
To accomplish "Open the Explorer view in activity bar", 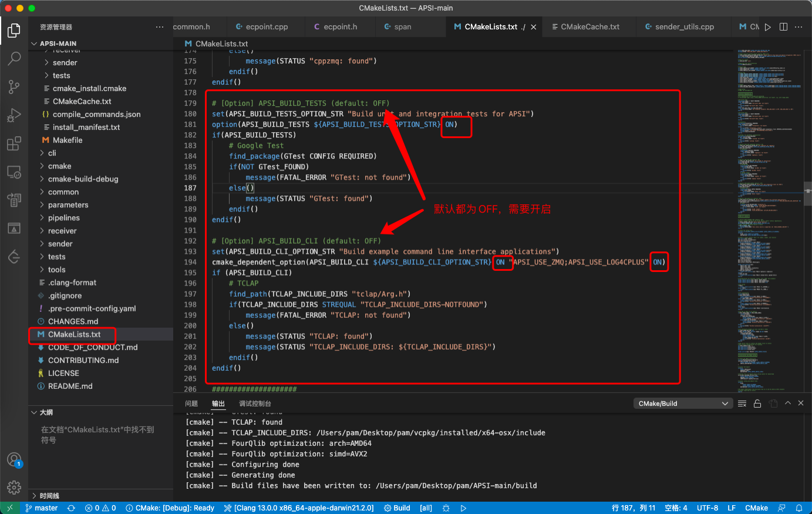I will (x=14, y=31).
